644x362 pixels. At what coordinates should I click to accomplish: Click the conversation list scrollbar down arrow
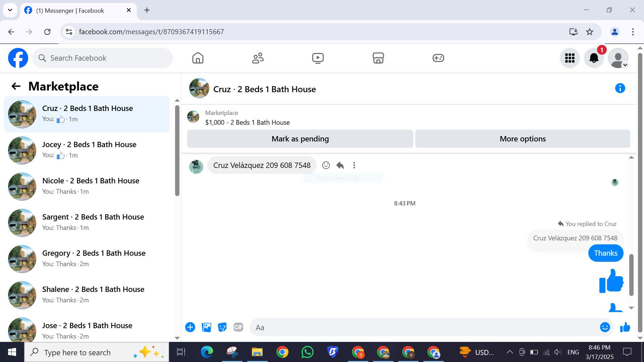pyautogui.click(x=177, y=338)
